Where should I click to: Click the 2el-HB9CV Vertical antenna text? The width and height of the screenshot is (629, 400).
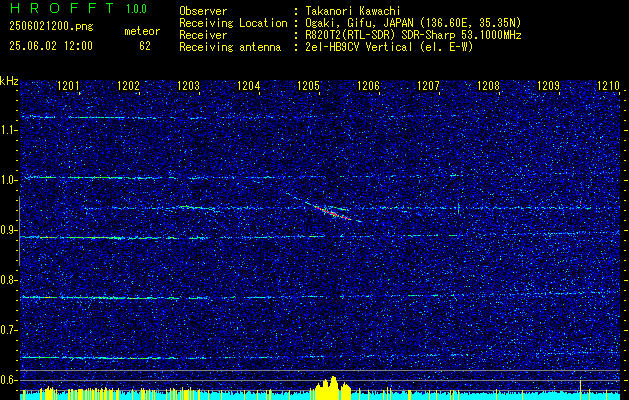[x=388, y=47]
